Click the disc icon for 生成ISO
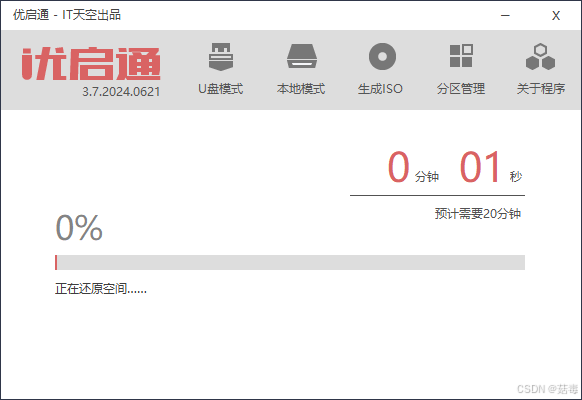Image resolution: width=582 pixels, height=400 pixels. [x=382, y=56]
